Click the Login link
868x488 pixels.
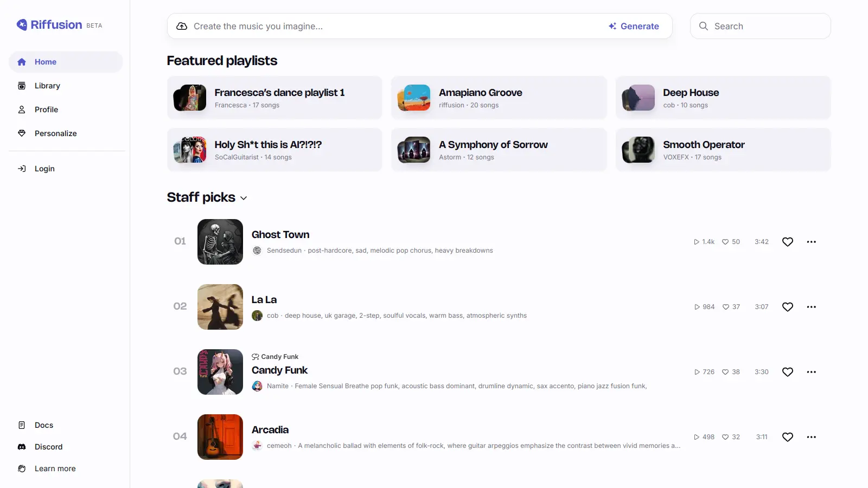[44, 169]
